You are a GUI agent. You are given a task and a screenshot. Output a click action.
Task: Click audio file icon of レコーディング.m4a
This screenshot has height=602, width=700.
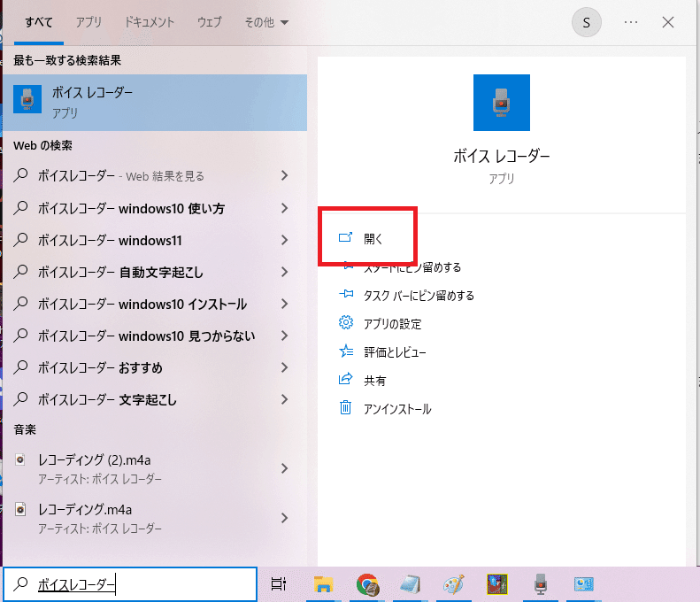pos(20,509)
